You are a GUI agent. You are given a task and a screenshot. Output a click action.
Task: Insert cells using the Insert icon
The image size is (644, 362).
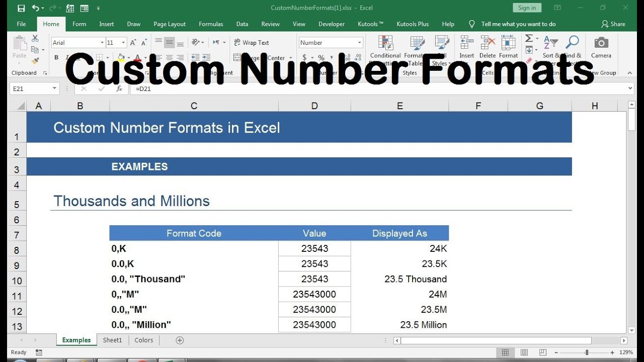466,47
